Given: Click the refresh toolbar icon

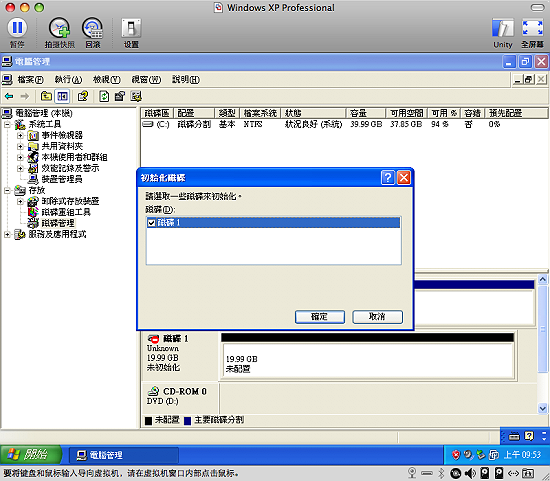Looking at the screenshot, I should point(104,96).
